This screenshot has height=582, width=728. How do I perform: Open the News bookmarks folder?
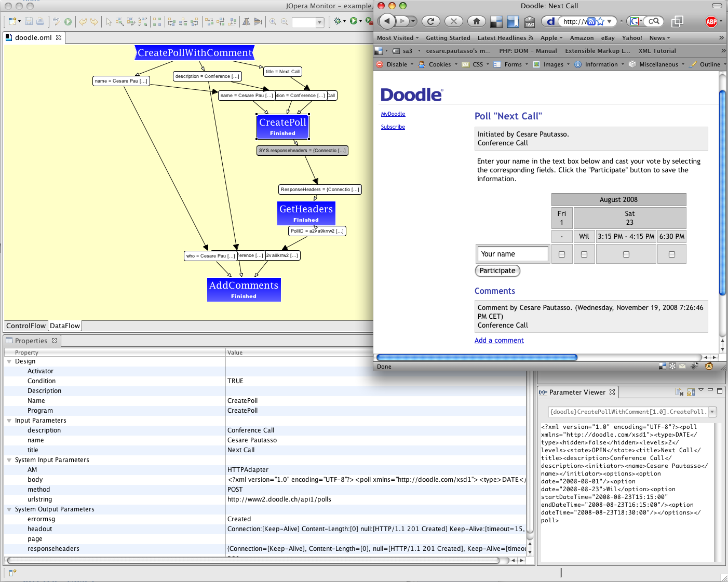(659, 38)
